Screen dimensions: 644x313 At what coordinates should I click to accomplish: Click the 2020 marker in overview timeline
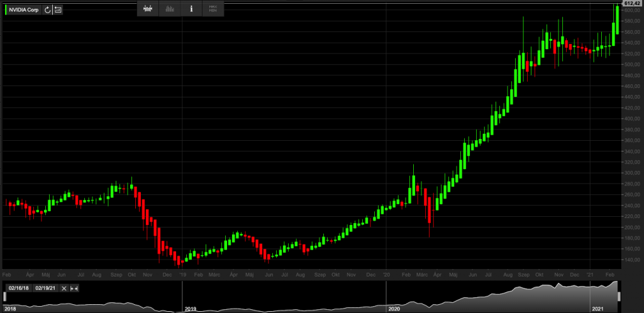(394, 309)
